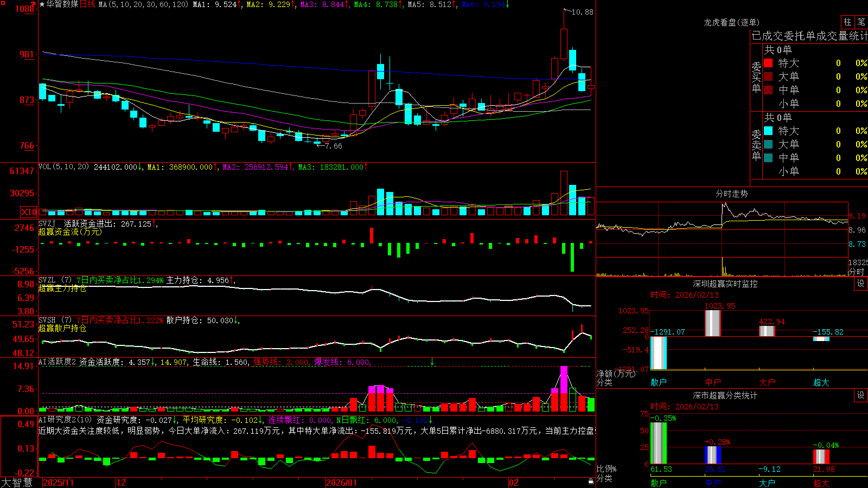This screenshot has height=488, width=868.
Task: Click the 华智数媒 stock name
Action: click(62, 4)
